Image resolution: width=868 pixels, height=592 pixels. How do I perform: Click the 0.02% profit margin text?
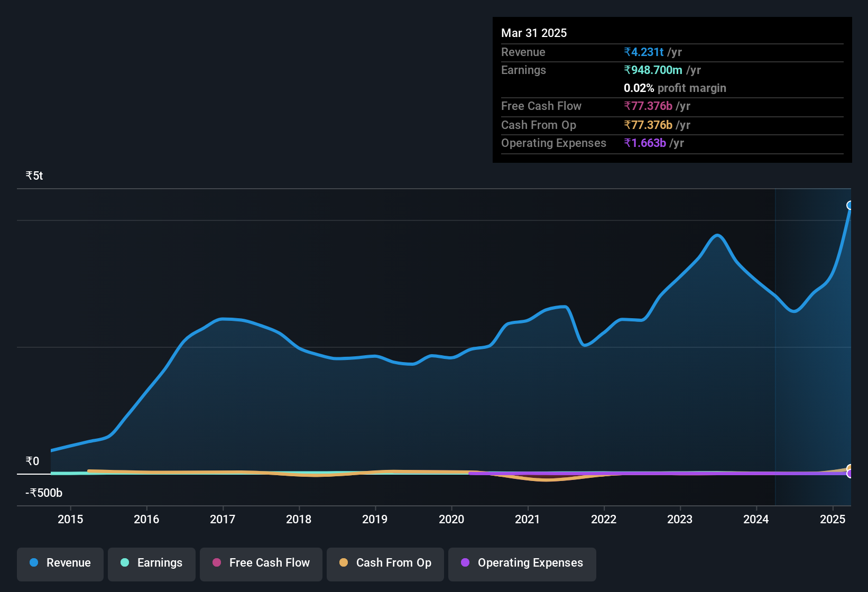pos(675,88)
